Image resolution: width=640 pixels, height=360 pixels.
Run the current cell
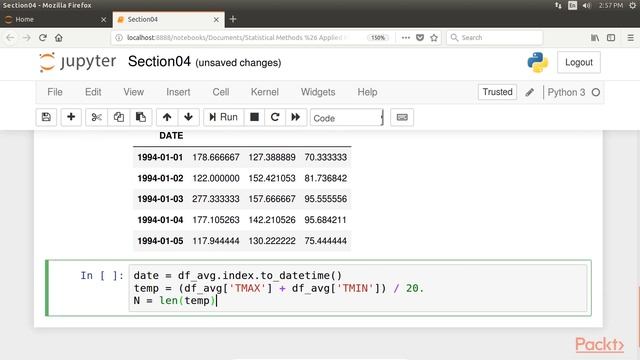[x=223, y=117]
